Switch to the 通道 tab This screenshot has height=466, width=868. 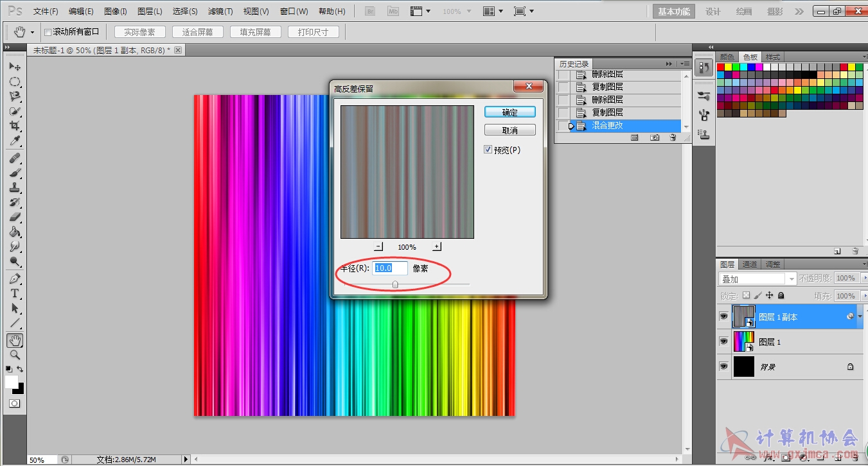click(x=750, y=264)
